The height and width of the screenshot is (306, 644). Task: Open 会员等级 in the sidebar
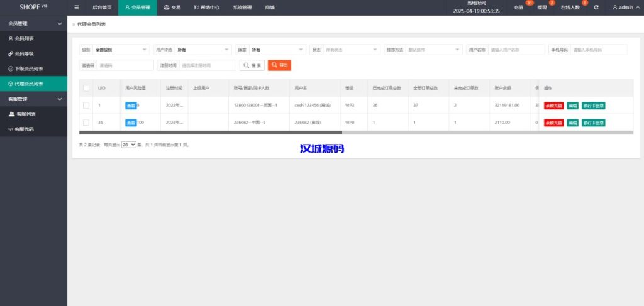click(x=24, y=53)
